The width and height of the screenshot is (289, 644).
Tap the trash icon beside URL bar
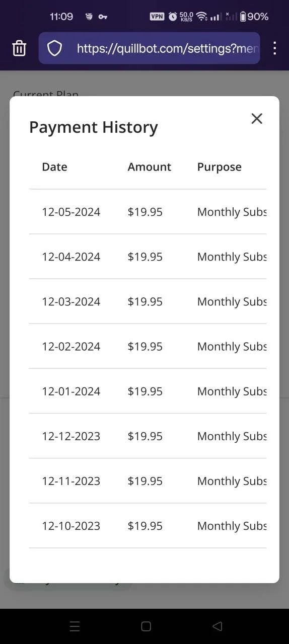coord(19,48)
